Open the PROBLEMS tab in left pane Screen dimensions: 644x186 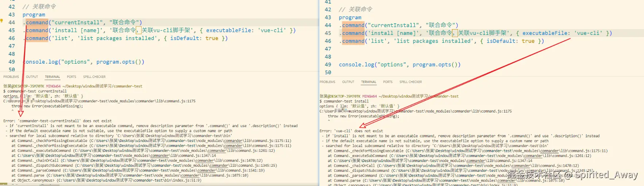[x=11, y=77]
